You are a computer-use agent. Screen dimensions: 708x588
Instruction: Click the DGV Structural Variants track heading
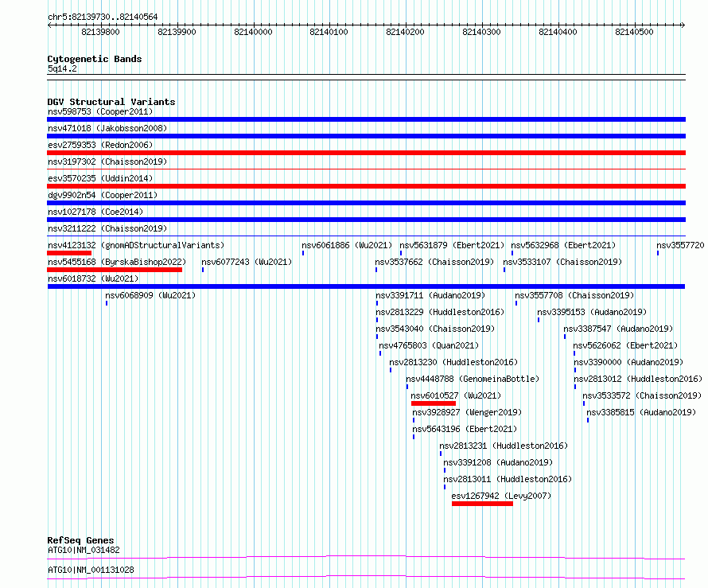tap(111, 102)
